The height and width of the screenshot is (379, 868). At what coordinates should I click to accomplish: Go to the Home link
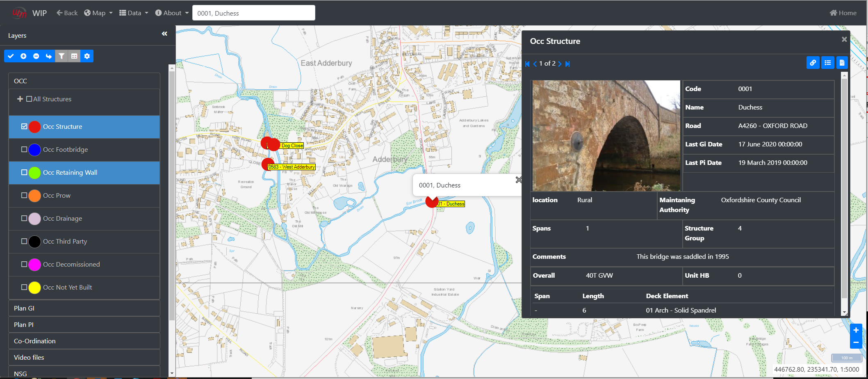pos(843,13)
